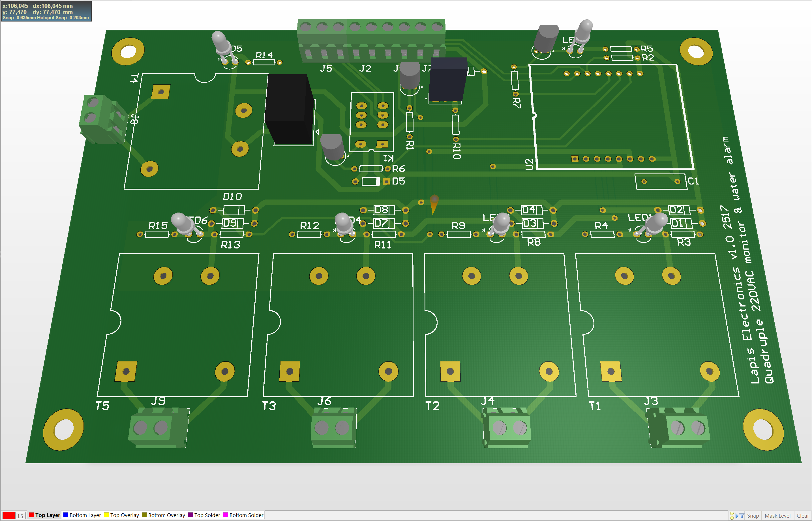Click the two yellow circles status icon
The image size is (812, 521).
tap(732, 516)
